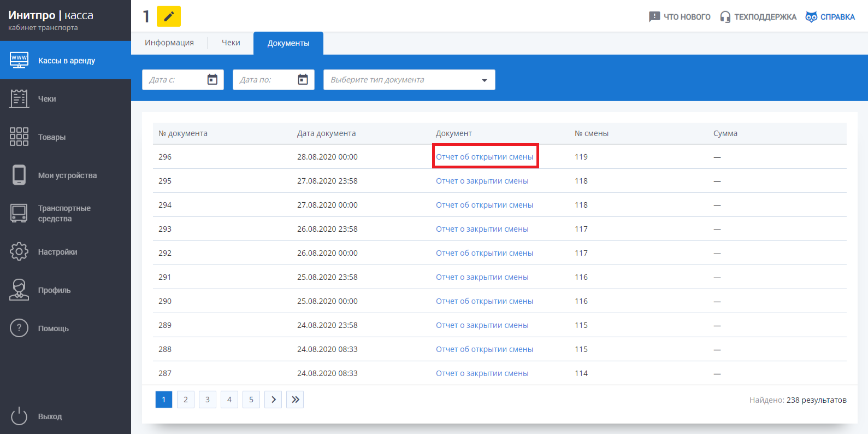Screen dimensions: 868x434
Task: Click the Выход power icon
Action: (x=19, y=416)
